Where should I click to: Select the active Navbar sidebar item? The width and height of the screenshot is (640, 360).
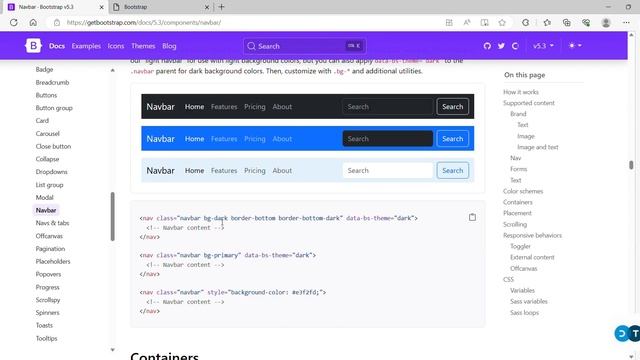[x=46, y=210]
